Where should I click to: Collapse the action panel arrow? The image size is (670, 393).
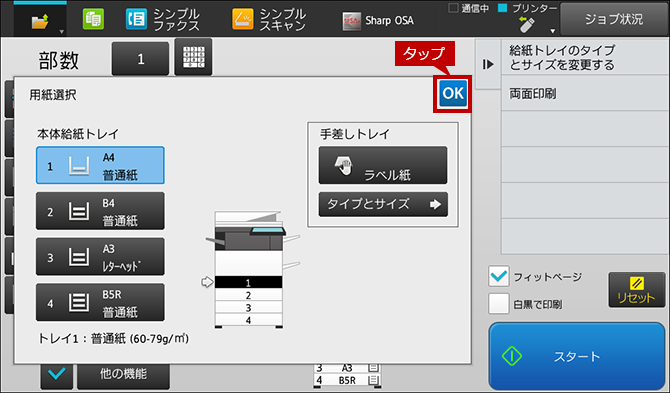488,64
